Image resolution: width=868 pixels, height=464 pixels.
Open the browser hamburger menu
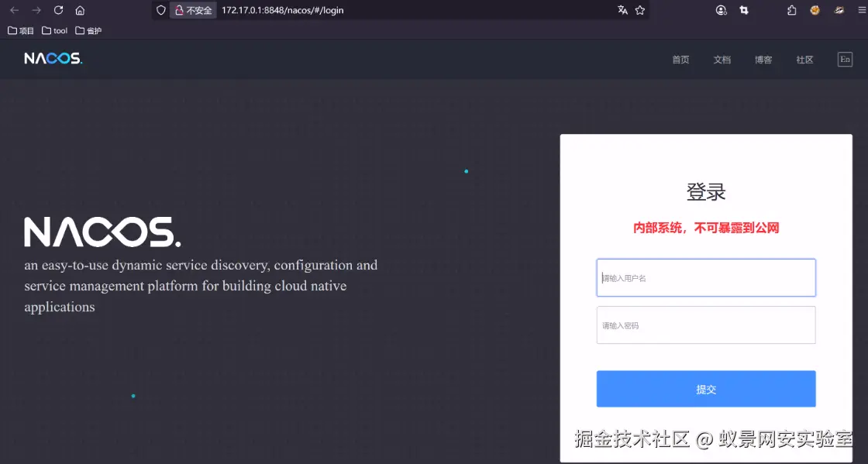[861, 10]
